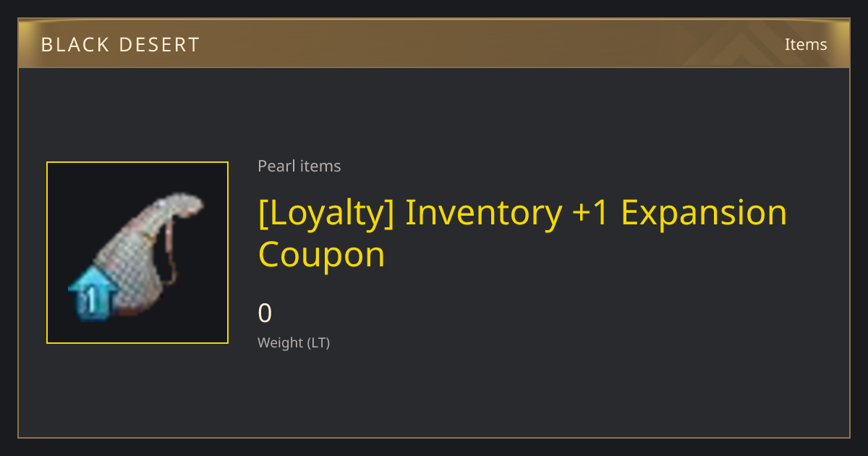Click the word Expansion in item name
Image resolution: width=868 pixels, height=456 pixels.
pyautogui.click(x=704, y=213)
